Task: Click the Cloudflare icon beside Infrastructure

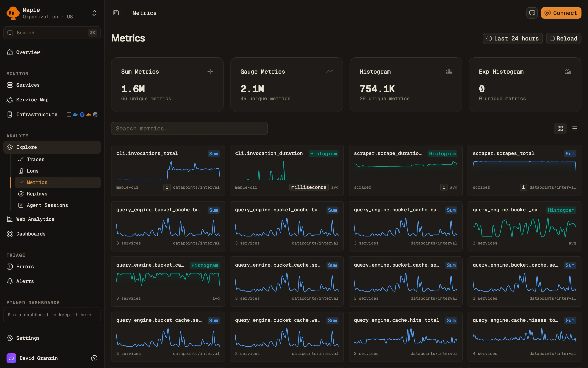Action: 89,114
